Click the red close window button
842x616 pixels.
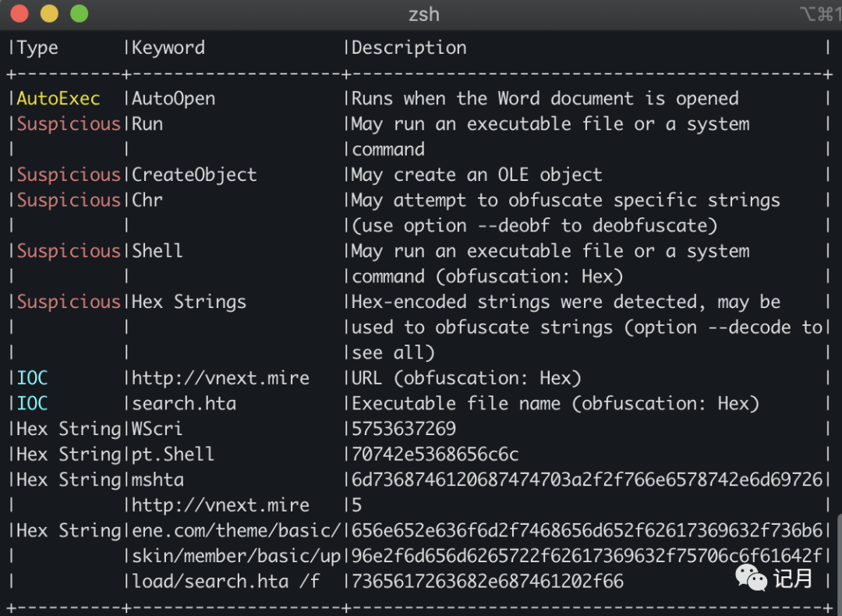(19, 13)
